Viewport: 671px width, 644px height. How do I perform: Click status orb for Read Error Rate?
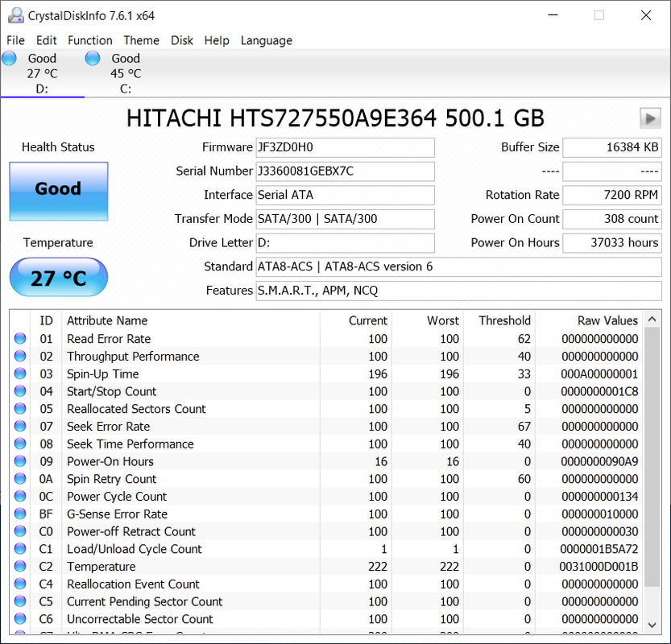point(20,339)
